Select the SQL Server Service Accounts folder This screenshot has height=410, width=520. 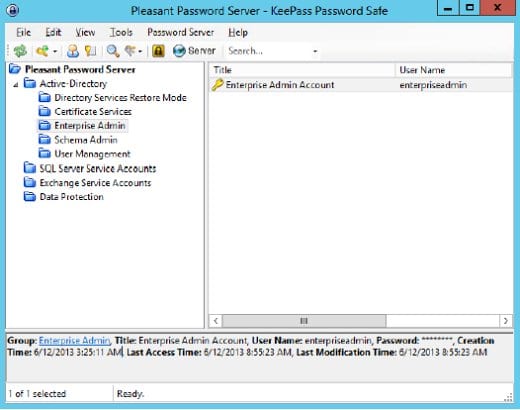point(97,168)
